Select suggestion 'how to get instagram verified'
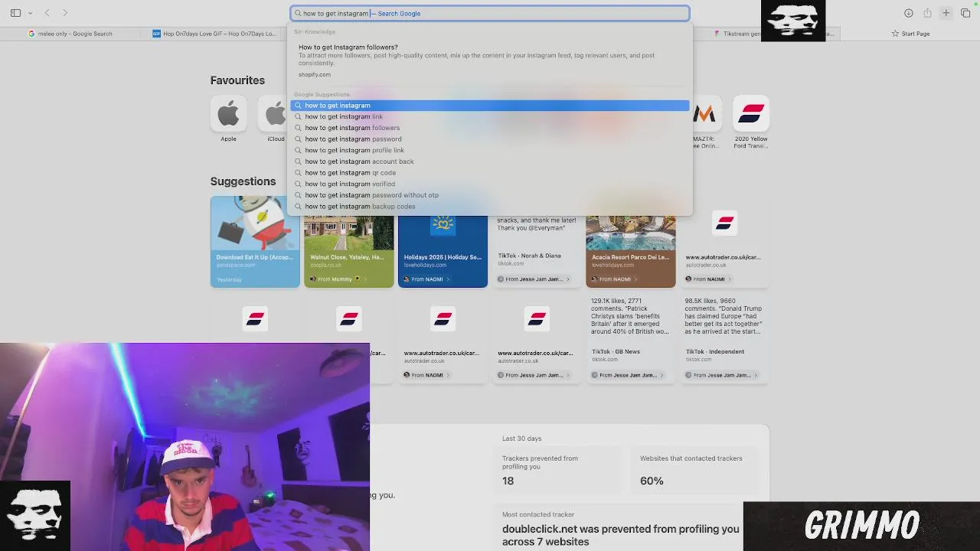This screenshot has width=980, height=551. pyautogui.click(x=490, y=184)
